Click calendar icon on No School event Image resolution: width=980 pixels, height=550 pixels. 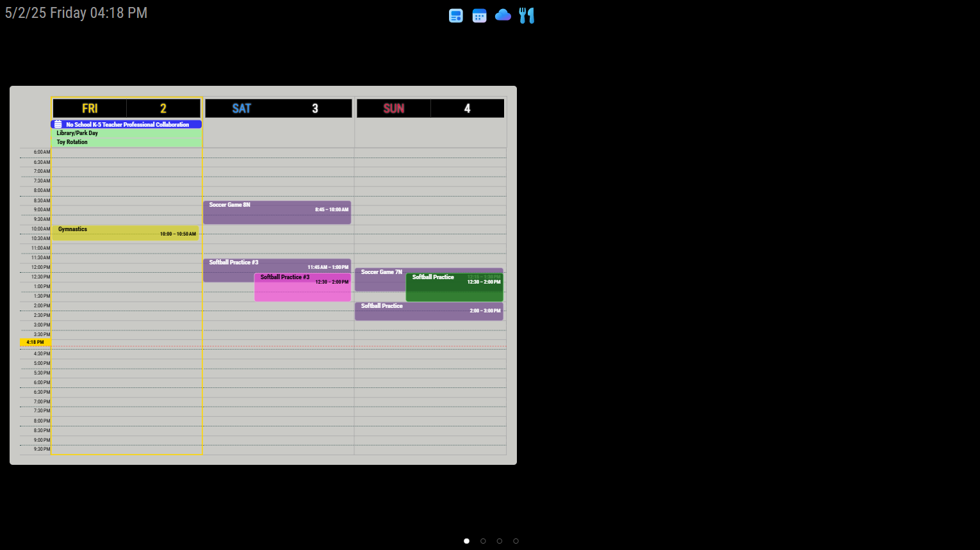click(58, 124)
